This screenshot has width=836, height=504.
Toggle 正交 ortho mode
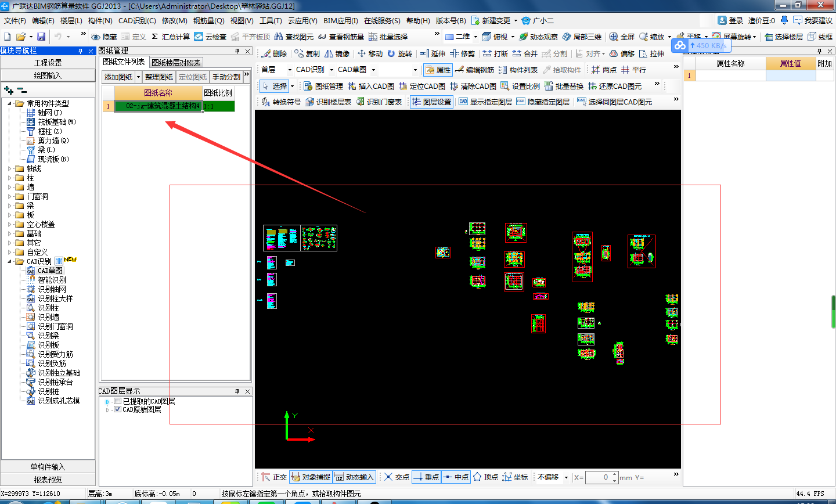(x=274, y=477)
